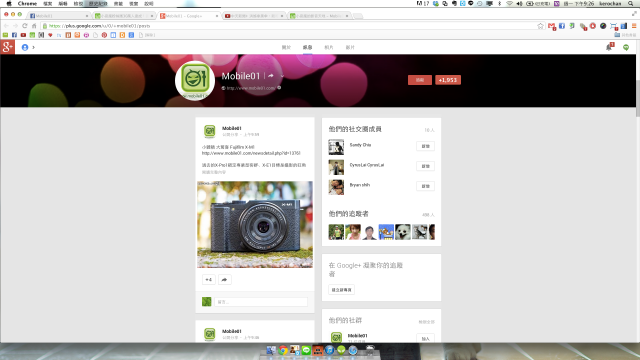This screenshot has width=640, height=360.
Task: Click the red follow button on cover
Action: (420, 80)
